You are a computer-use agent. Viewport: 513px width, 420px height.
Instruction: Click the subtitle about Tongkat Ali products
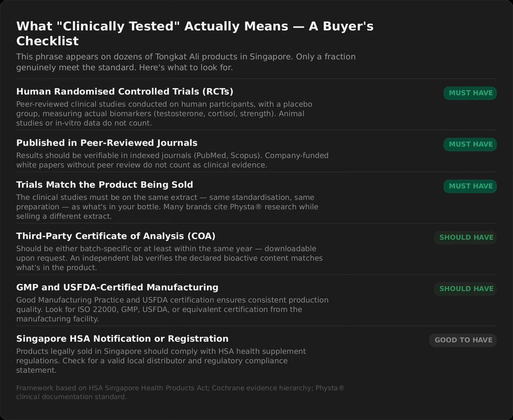[186, 62]
